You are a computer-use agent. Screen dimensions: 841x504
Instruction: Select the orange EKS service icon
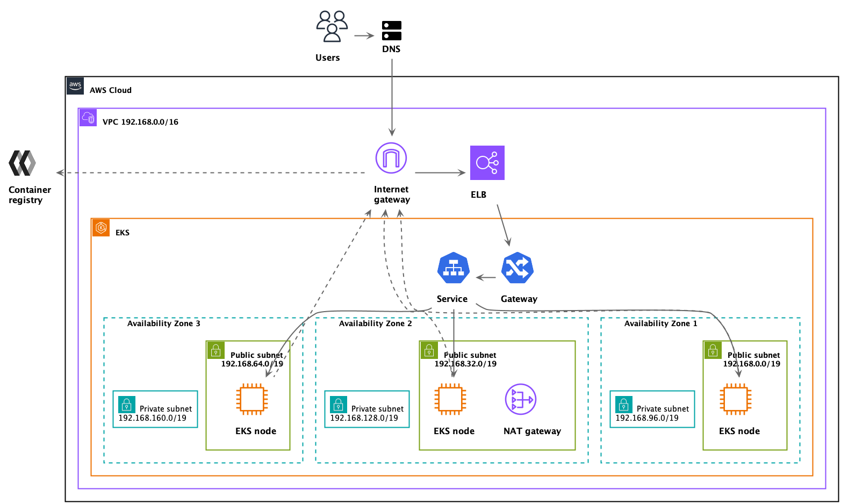(101, 228)
